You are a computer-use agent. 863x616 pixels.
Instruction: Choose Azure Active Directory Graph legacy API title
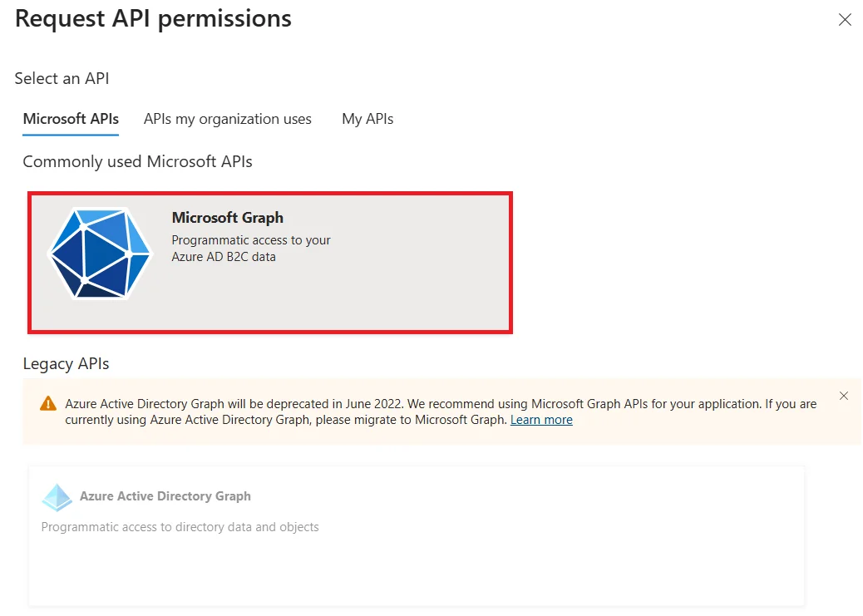(x=165, y=496)
